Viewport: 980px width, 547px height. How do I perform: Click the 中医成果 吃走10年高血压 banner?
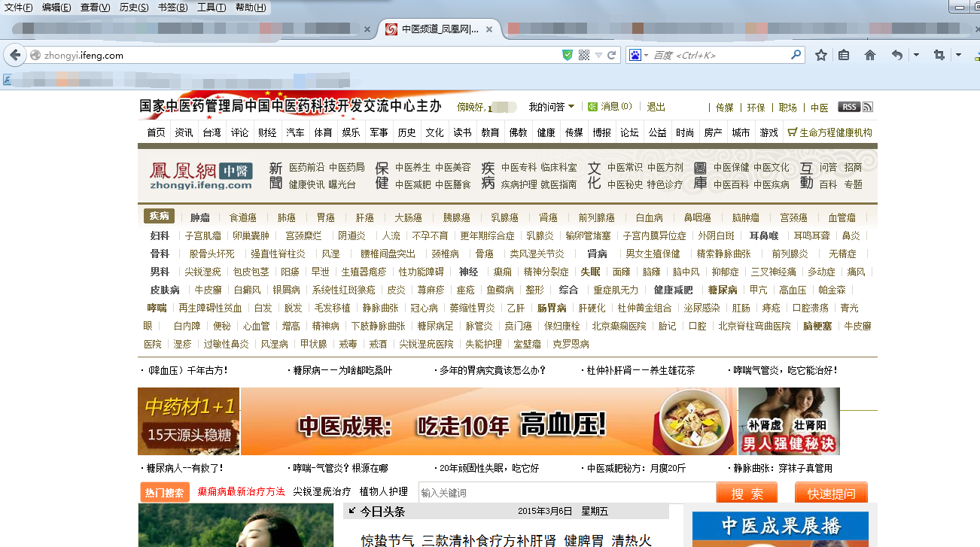click(488, 421)
